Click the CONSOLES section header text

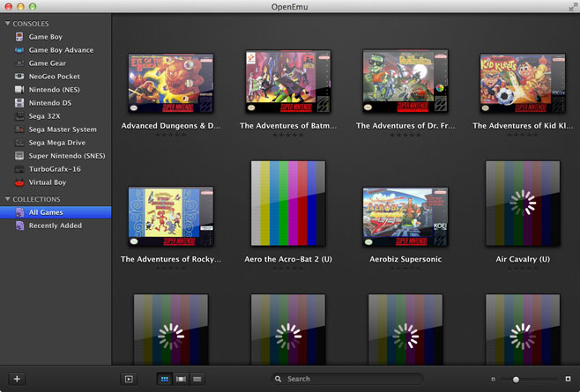(31, 24)
